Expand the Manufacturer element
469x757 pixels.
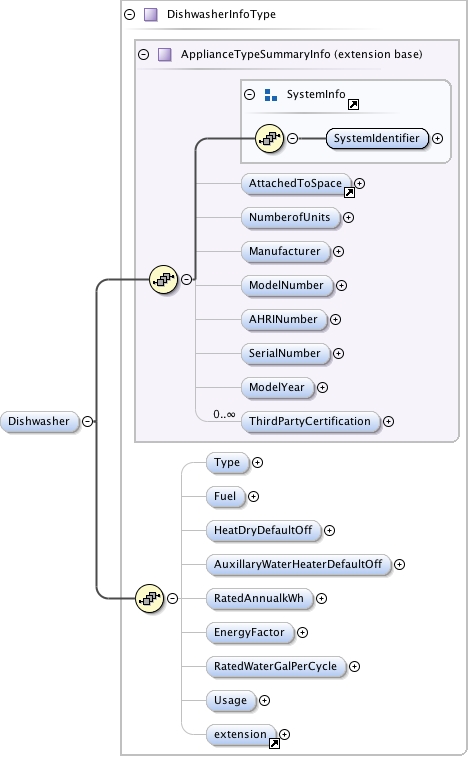coord(339,252)
